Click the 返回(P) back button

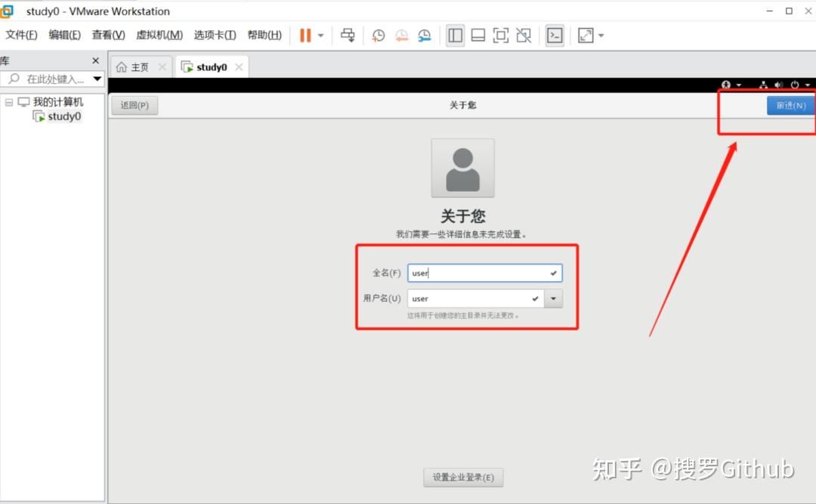point(134,105)
